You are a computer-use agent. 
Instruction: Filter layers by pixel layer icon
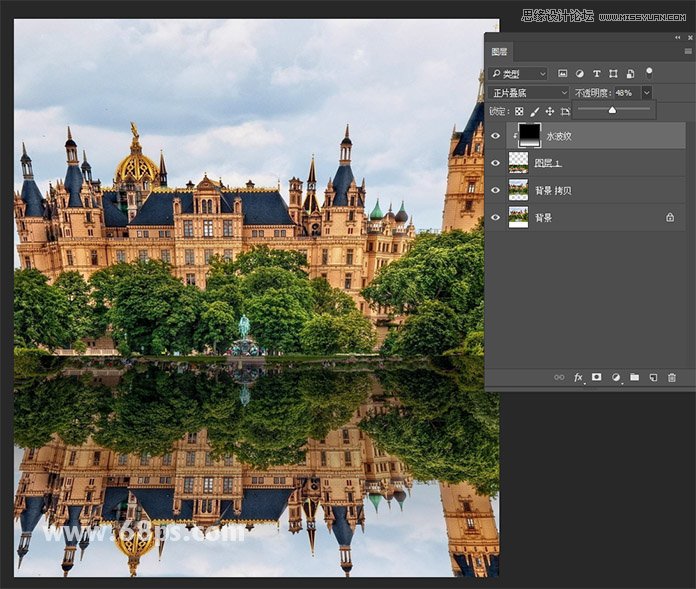point(562,74)
